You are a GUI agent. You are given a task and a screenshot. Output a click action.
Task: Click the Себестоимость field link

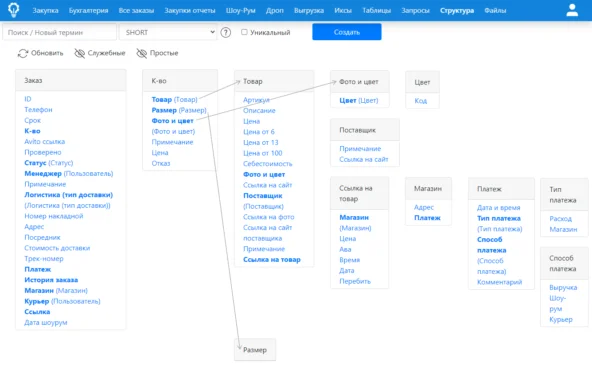coord(267,164)
